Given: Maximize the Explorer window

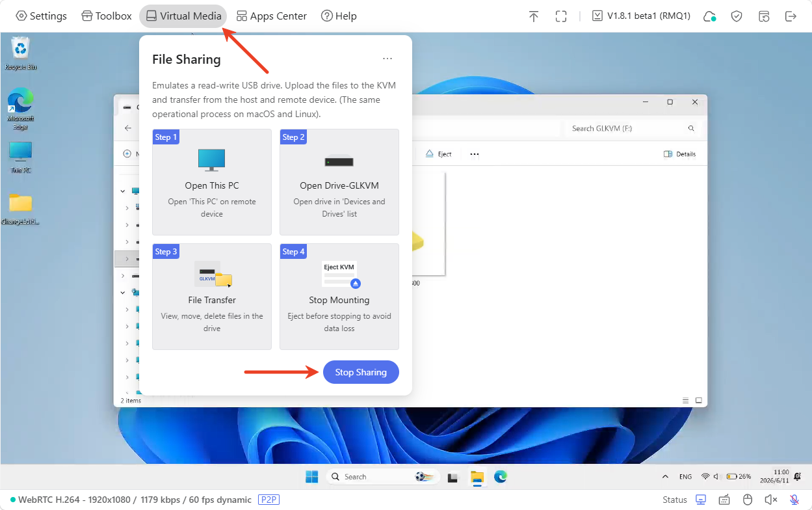Looking at the screenshot, I should (x=670, y=102).
